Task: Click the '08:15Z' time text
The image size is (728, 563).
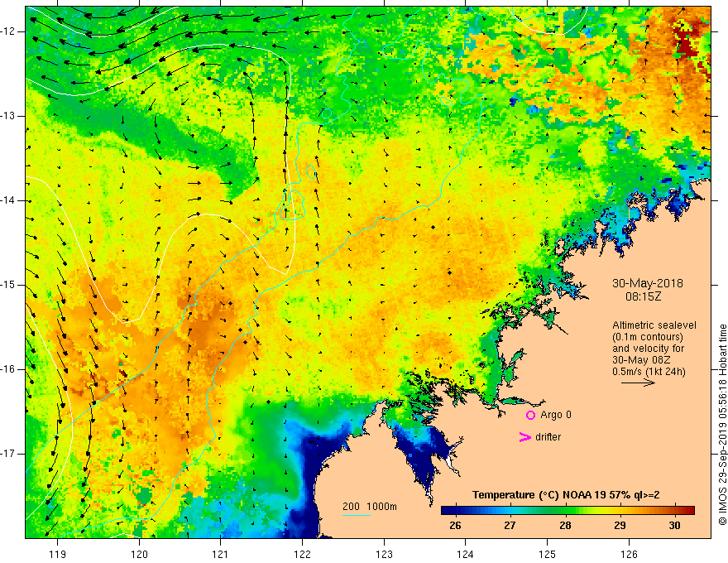Action: click(643, 296)
